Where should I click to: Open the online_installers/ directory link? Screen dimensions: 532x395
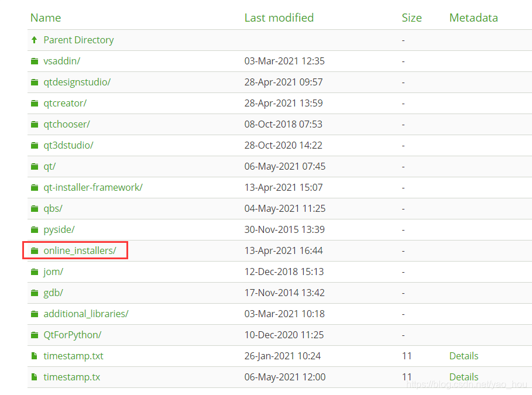pos(80,251)
